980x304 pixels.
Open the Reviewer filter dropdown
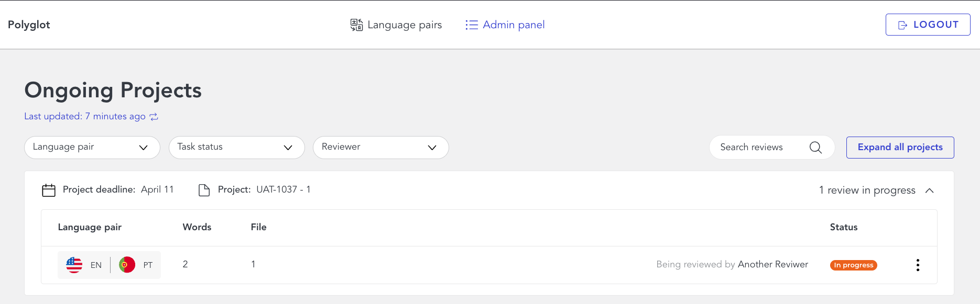tap(381, 148)
